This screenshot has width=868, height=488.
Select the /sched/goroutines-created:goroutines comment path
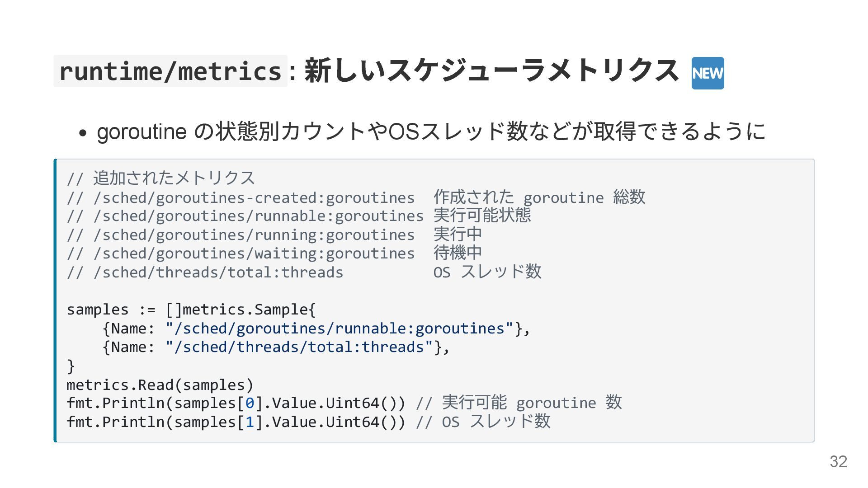[x=254, y=198]
